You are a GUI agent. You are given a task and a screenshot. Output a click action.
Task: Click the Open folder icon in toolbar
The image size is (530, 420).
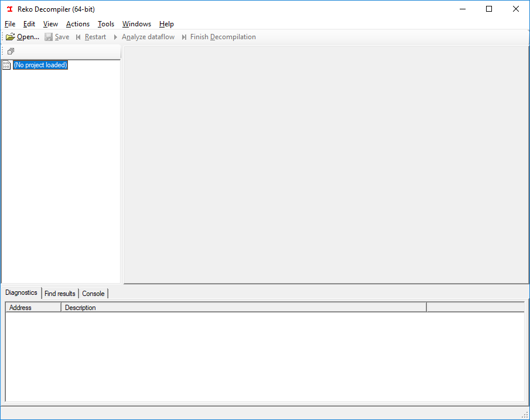coord(11,37)
